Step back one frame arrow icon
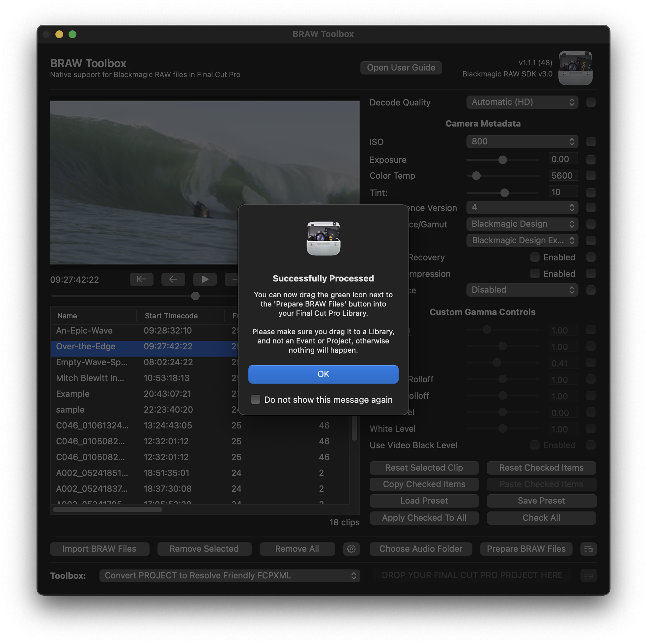Screen dimensions: 647x644 coord(173,279)
